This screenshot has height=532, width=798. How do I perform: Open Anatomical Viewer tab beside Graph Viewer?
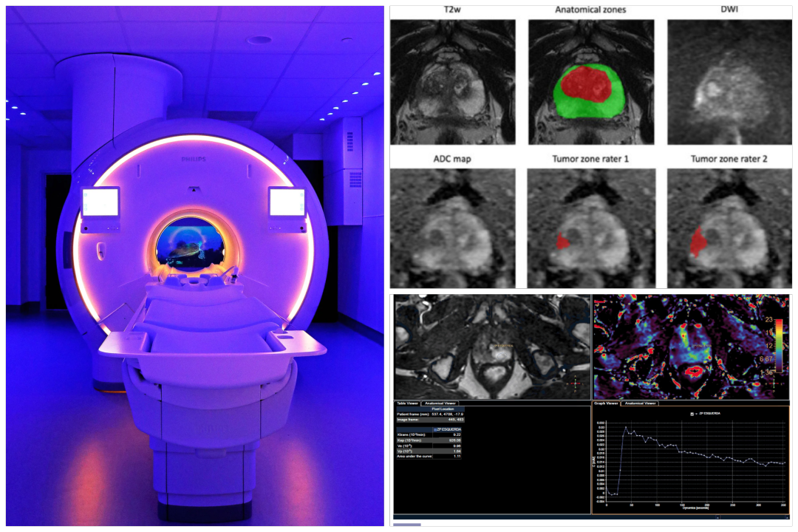tap(639, 403)
